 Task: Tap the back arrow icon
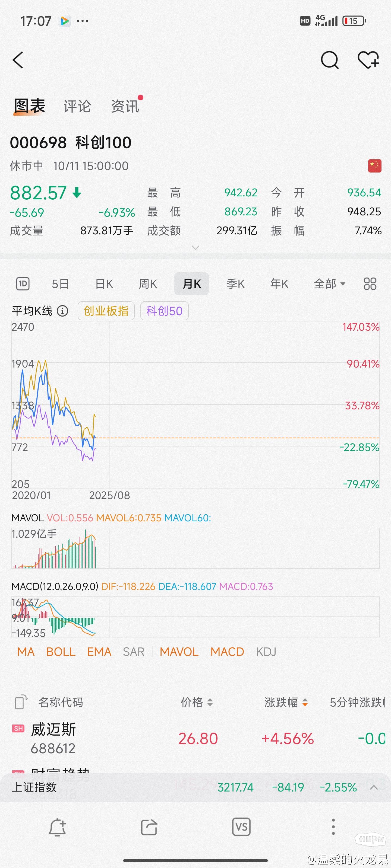point(18,60)
